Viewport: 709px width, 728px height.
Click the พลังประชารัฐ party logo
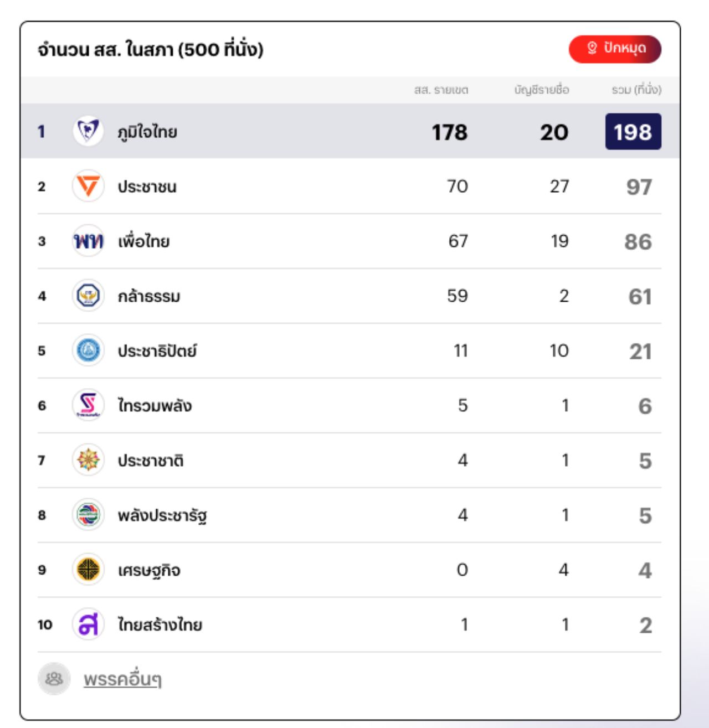coord(88,515)
